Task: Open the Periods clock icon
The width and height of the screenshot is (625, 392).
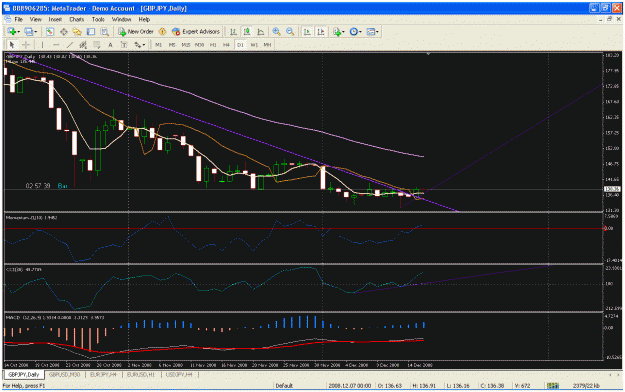Action: click(x=353, y=32)
